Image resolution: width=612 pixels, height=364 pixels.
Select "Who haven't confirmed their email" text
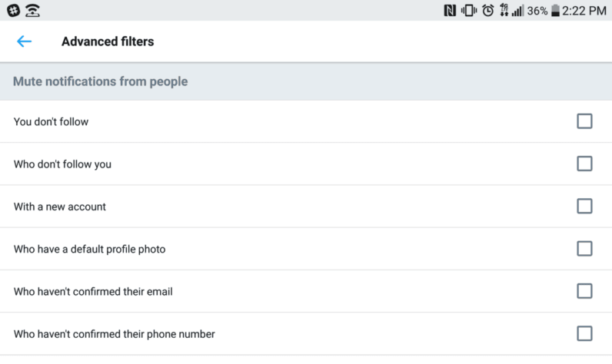click(x=93, y=292)
